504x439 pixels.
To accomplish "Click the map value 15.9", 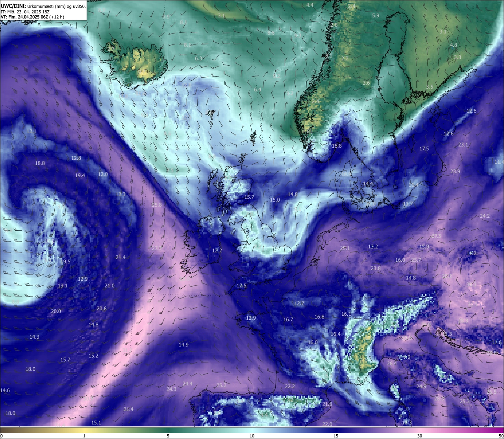I will [424, 246].
